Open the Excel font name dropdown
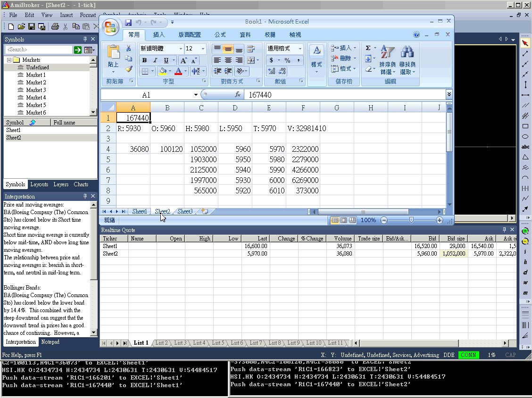This screenshot has width=532, height=398. [181, 49]
